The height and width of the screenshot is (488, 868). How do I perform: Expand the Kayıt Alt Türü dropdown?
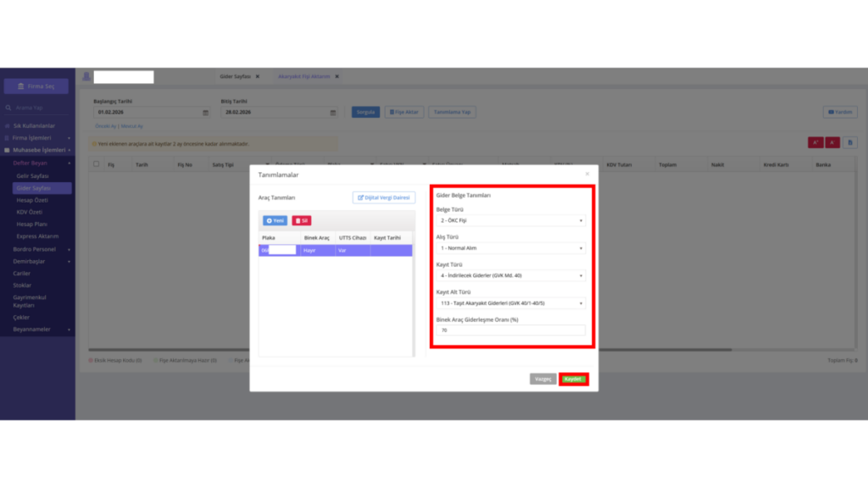click(510, 303)
